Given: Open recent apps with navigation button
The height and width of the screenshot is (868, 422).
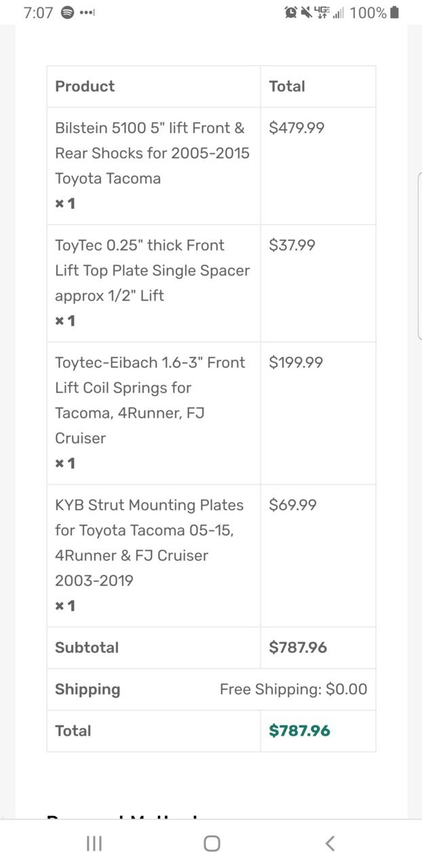Looking at the screenshot, I should [94, 844].
